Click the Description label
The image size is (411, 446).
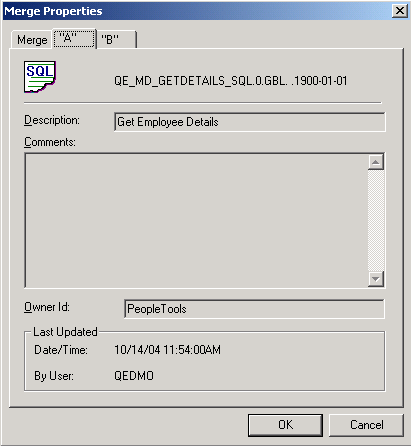tap(52, 120)
